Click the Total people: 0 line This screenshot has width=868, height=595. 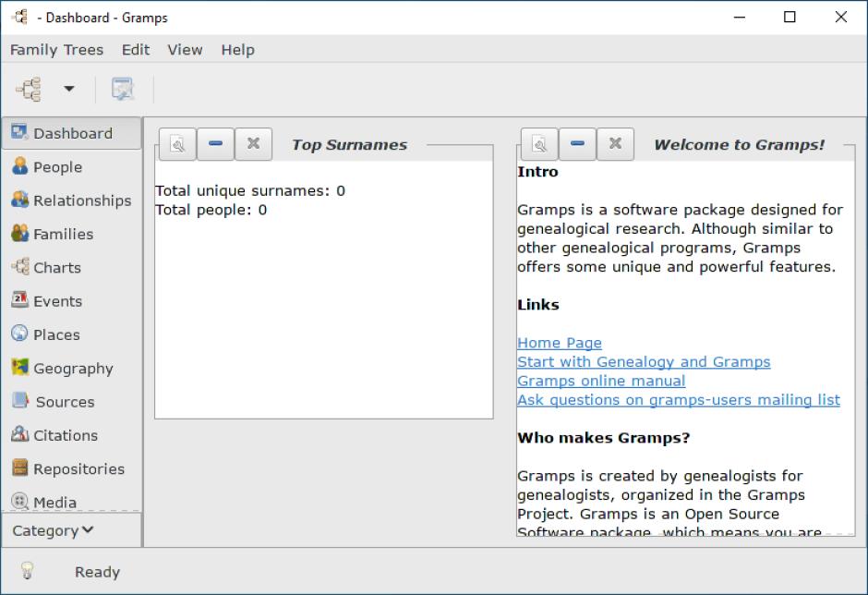click(x=211, y=210)
